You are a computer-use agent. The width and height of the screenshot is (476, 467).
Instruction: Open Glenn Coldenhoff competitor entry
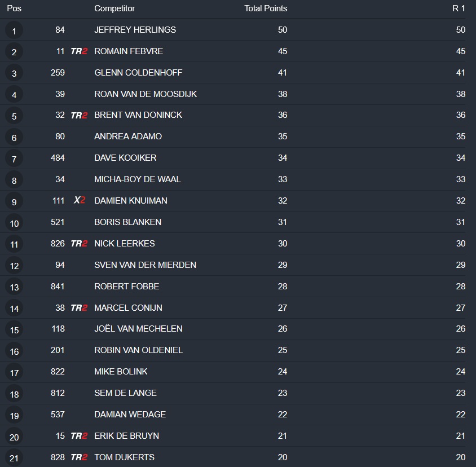[138, 73]
